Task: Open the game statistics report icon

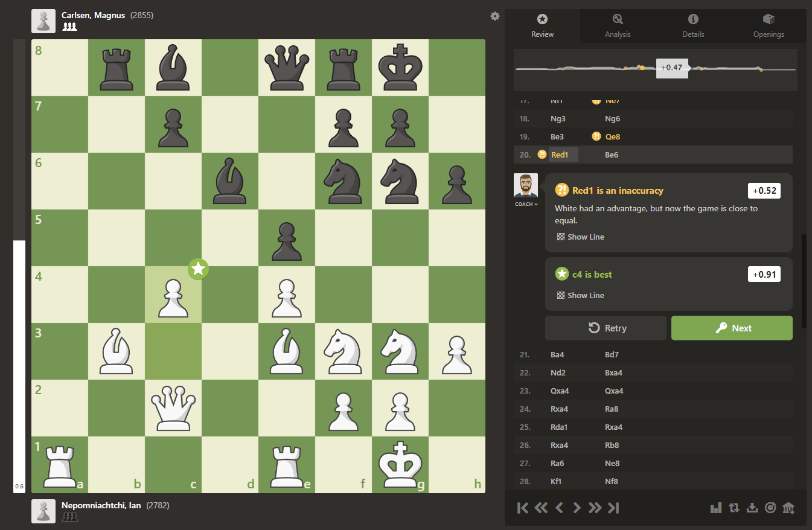Action: (x=716, y=508)
